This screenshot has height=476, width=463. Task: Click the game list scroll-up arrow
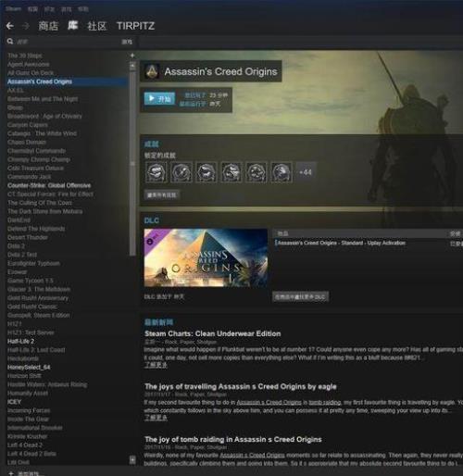coord(132,66)
